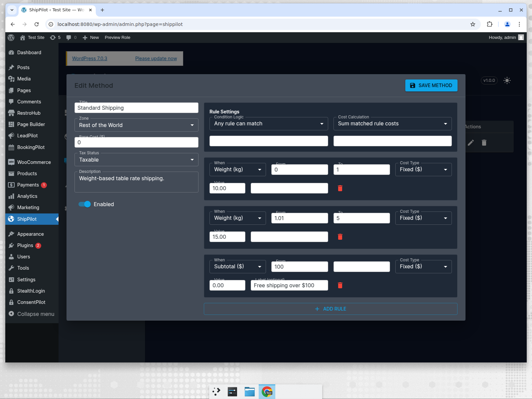
Task: Click the Save Method button
Action: [x=431, y=85]
